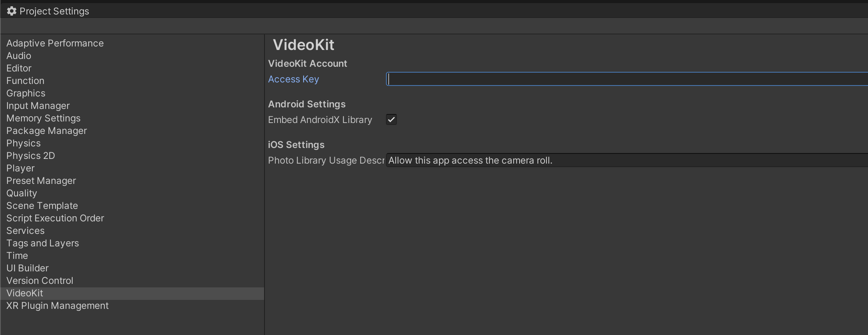Open Adaptive Performance settings
Screen dimensions: 868x335
132,43
